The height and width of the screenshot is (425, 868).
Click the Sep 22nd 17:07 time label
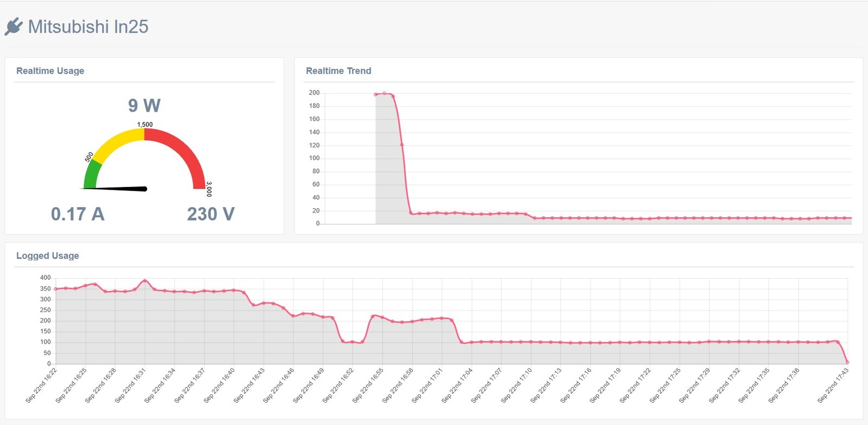487,385
